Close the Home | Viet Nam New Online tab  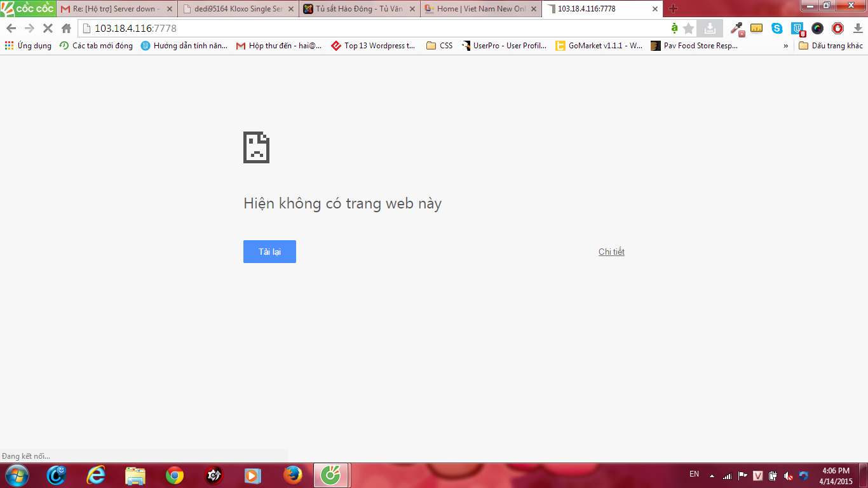(x=533, y=9)
